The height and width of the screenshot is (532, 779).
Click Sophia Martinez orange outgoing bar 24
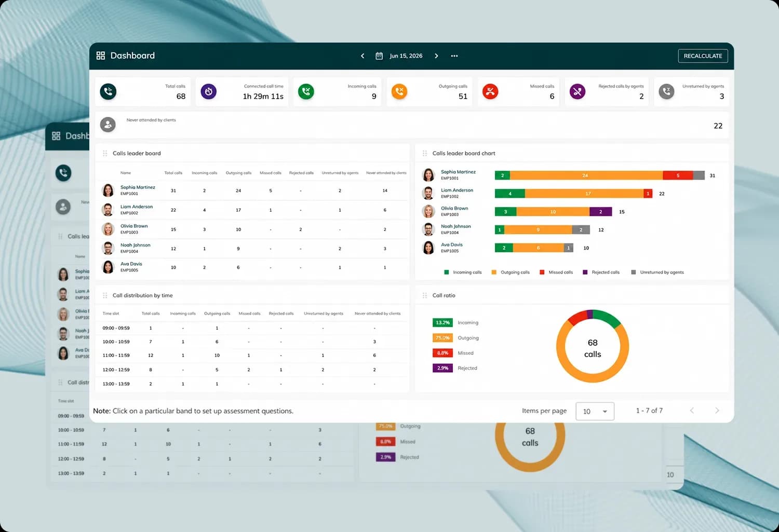[x=586, y=175]
